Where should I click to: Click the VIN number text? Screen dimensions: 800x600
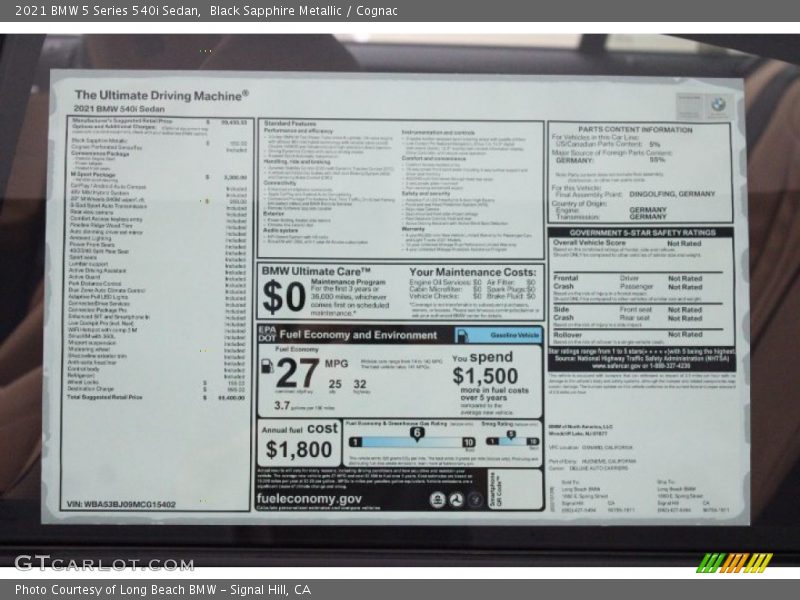(x=121, y=504)
